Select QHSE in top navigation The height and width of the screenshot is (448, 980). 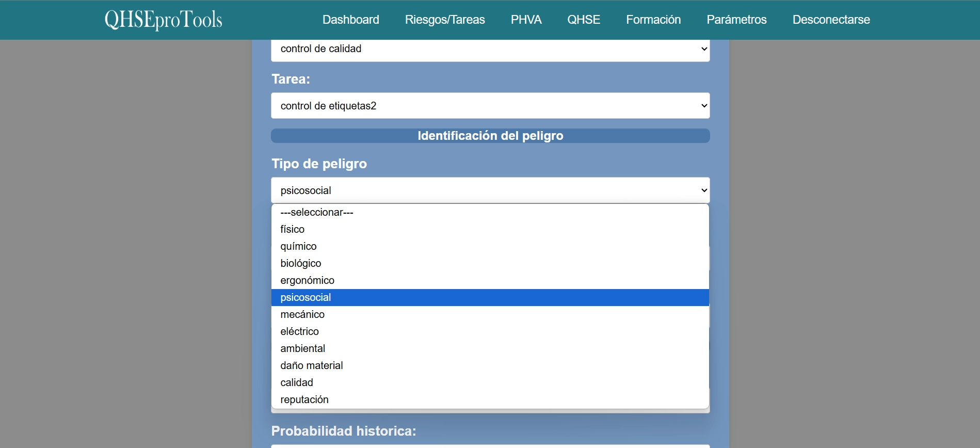pyautogui.click(x=584, y=20)
